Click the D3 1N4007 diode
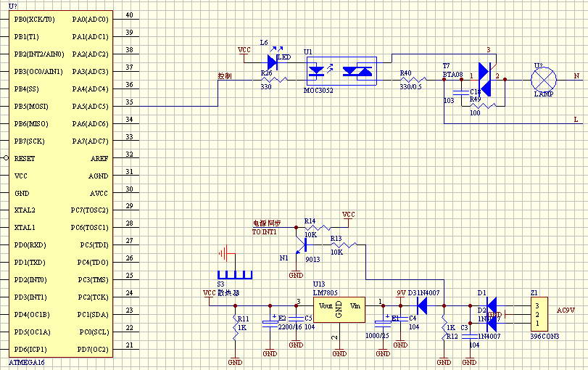The width and height of the screenshot is (588, 370). [x=422, y=306]
